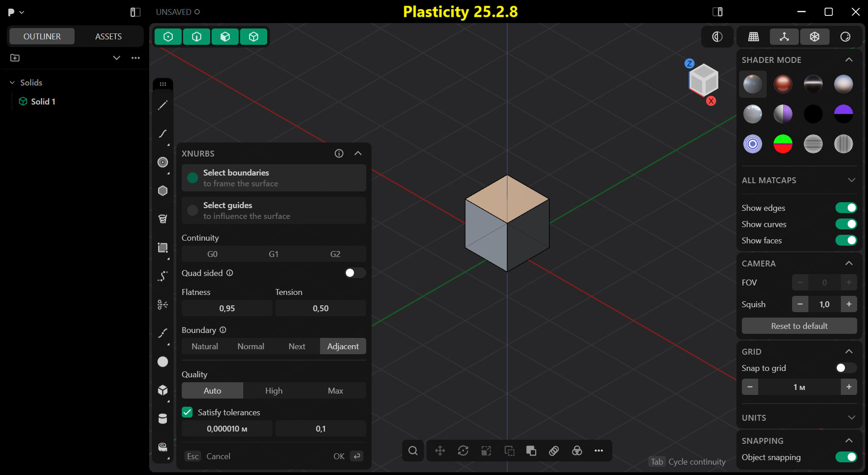Click the Reset to default button
Screen dimensions: 868x475
(799, 326)
